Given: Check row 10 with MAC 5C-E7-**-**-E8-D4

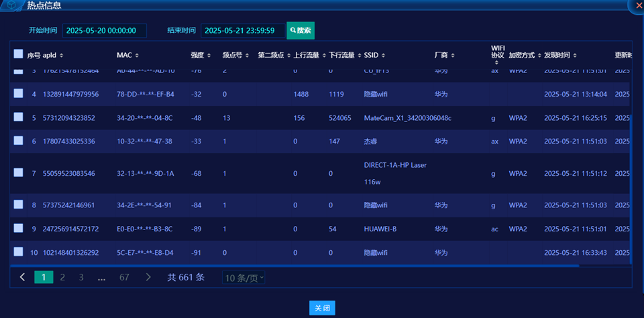Looking at the screenshot, I should (18, 252).
